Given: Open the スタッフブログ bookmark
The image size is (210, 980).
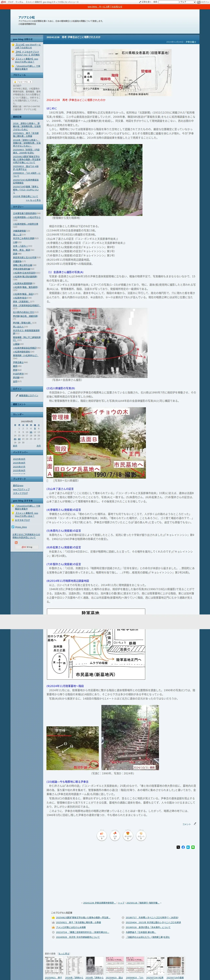Looking at the screenshot, I should [20, 493].
